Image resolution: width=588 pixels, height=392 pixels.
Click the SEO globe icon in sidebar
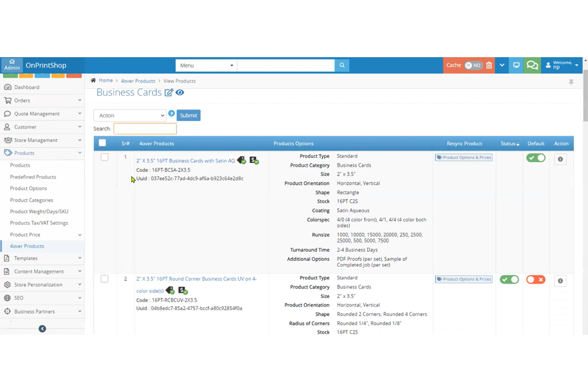pyautogui.click(x=7, y=298)
